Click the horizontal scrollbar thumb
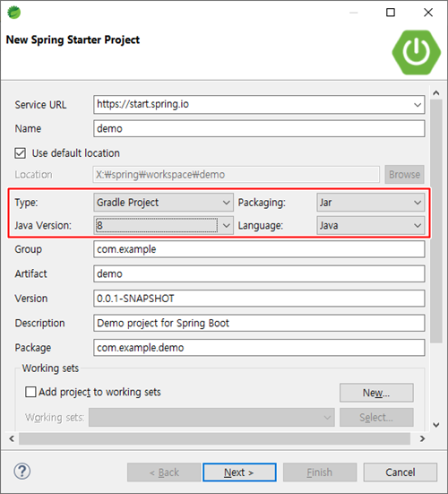The width and height of the screenshot is (448, 494). coord(214,438)
